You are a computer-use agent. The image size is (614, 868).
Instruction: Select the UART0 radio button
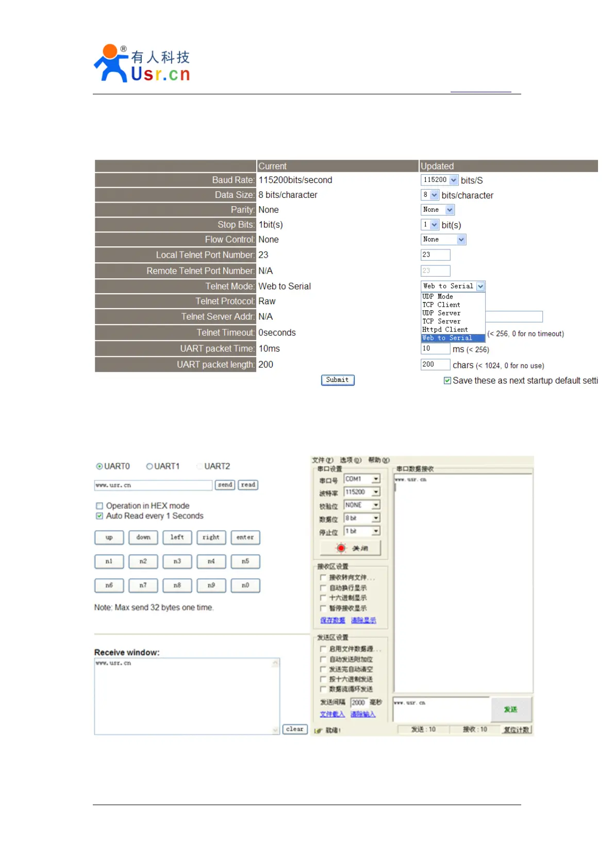[x=99, y=466]
